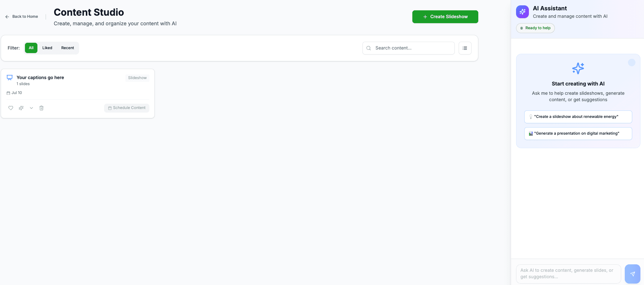
Task: Expand the card's chevron dropdown
Action: pyautogui.click(x=31, y=108)
